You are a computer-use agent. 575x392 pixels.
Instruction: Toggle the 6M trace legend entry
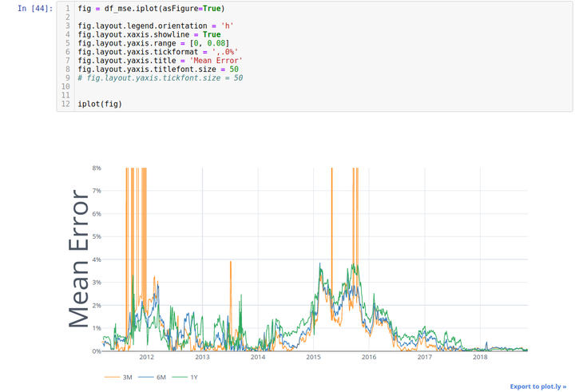click(153, 377)
